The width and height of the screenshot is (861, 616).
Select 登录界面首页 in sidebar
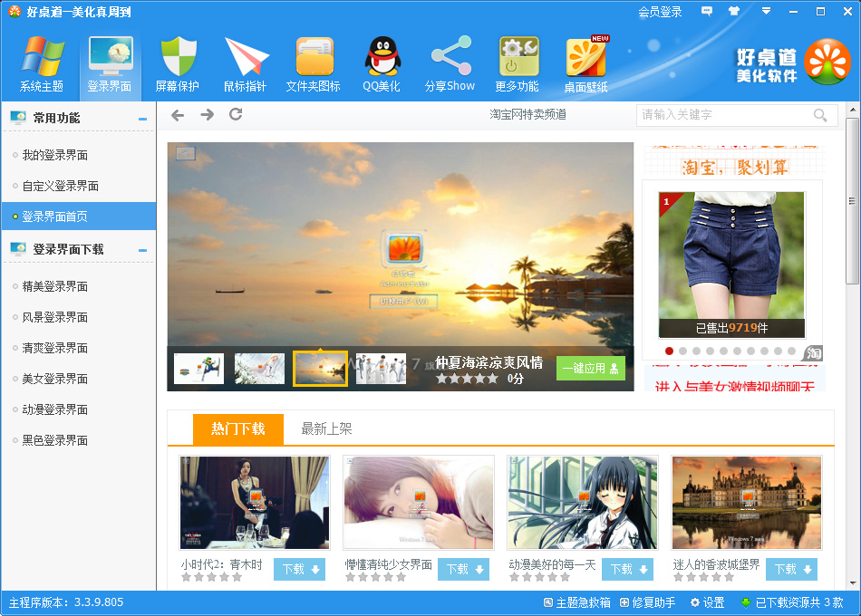coord(79,217)
